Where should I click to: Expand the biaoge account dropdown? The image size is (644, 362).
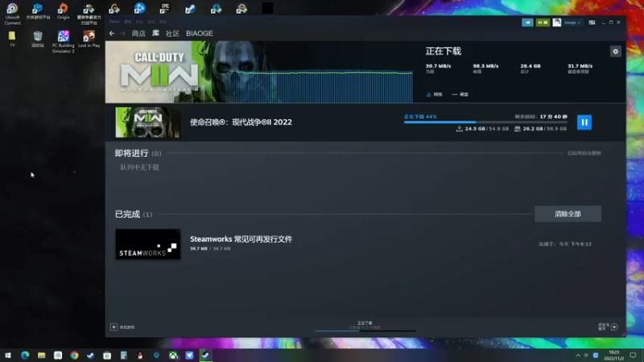coord(572,23)
